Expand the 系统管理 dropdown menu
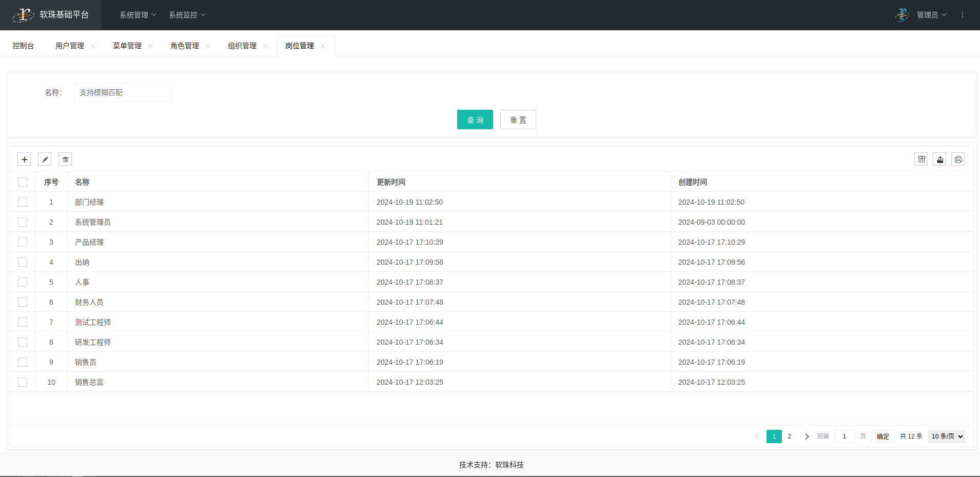Viewport: 980px width, 477px height. [138, 15]
